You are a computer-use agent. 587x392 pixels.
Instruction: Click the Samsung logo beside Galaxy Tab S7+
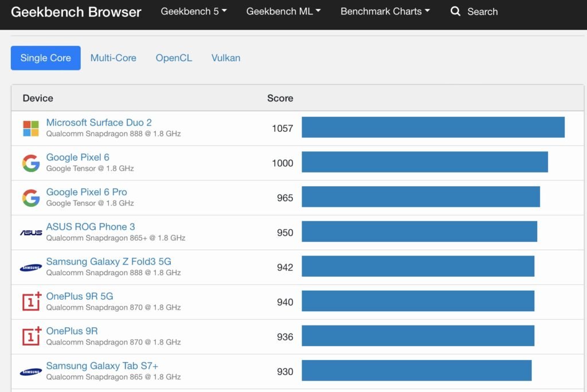point(31,372)
